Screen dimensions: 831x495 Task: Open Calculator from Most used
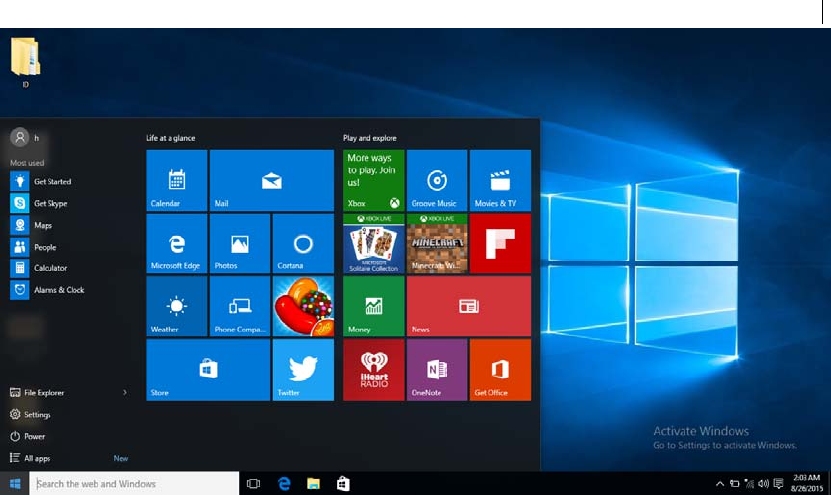pos(39,268)
